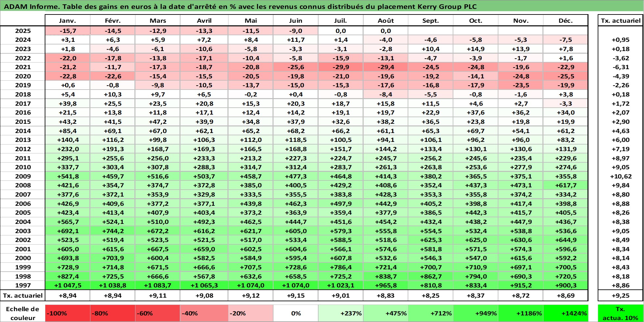644x322 pixels.
Task: Select the +949% green scale swatch
Action: coord(476,313)
